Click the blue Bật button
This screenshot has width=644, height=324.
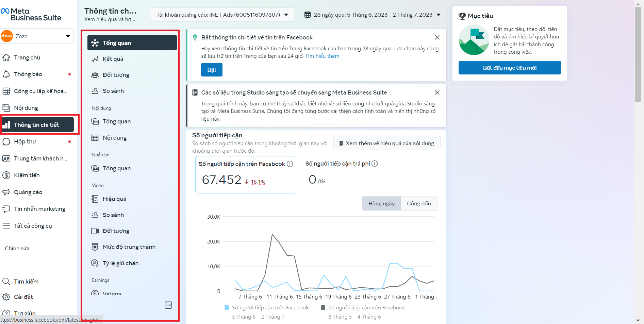pyautogui.click(x=212, y=70)
